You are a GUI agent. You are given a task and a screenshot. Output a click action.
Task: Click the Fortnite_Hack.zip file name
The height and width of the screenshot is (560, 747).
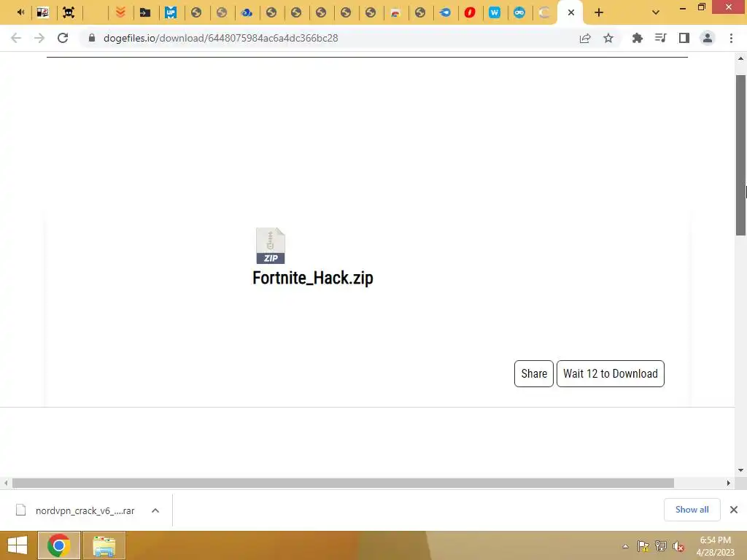point(312,278)
